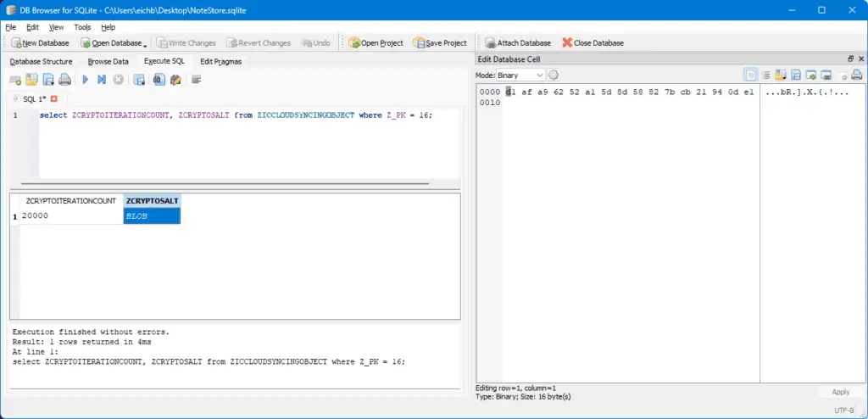868x419 pixels.
Task: Toggle comment block icon in SQL toolbar
Action: coord(196,80)
